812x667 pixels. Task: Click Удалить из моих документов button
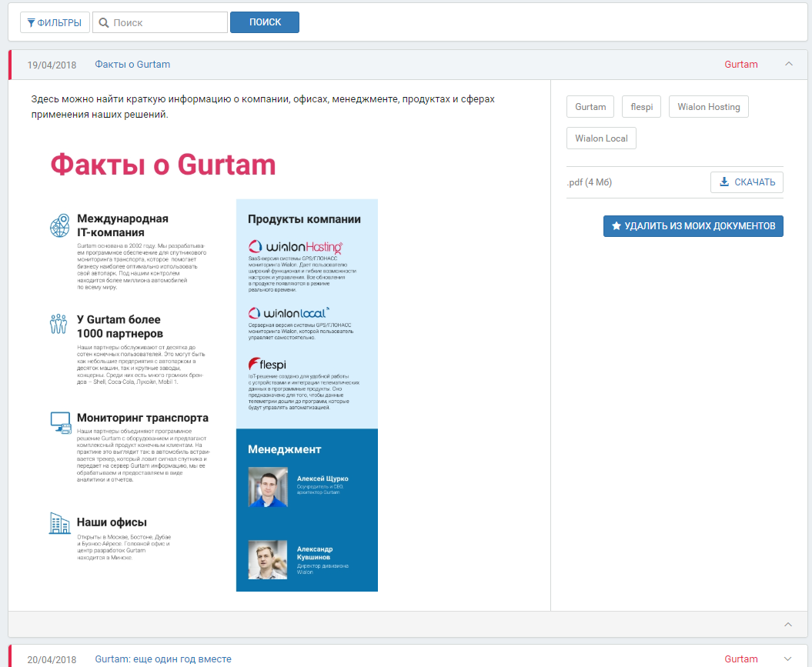click(693, 226)
